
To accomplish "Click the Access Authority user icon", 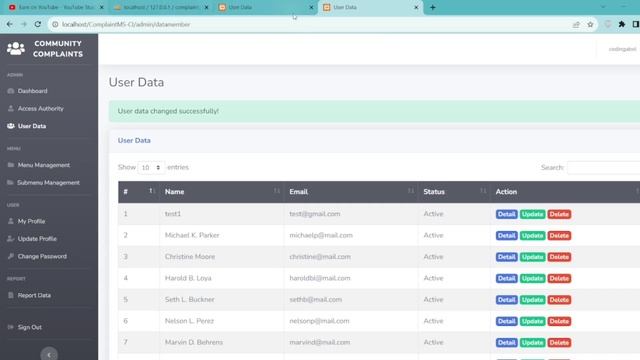I will point(11,109).
